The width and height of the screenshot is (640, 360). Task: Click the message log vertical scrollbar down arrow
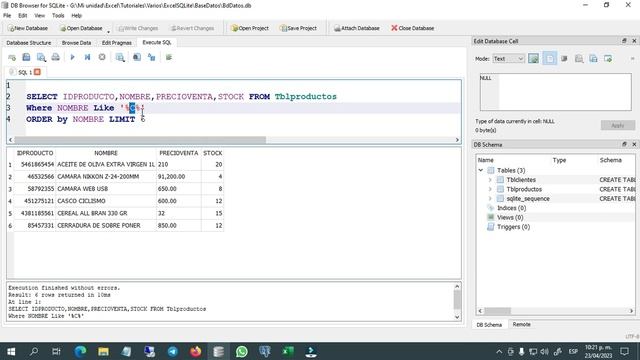(x=457, y=317)
